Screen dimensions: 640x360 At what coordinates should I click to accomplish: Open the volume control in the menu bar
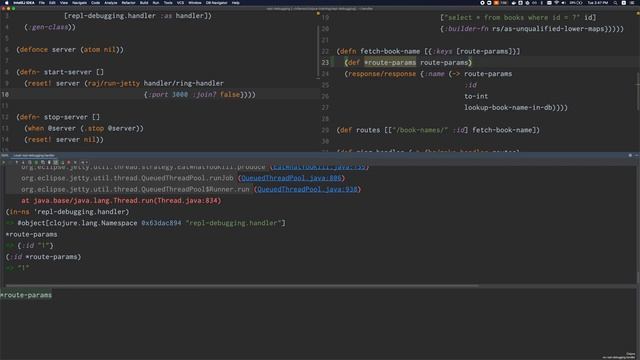click(x=564, y=3)
